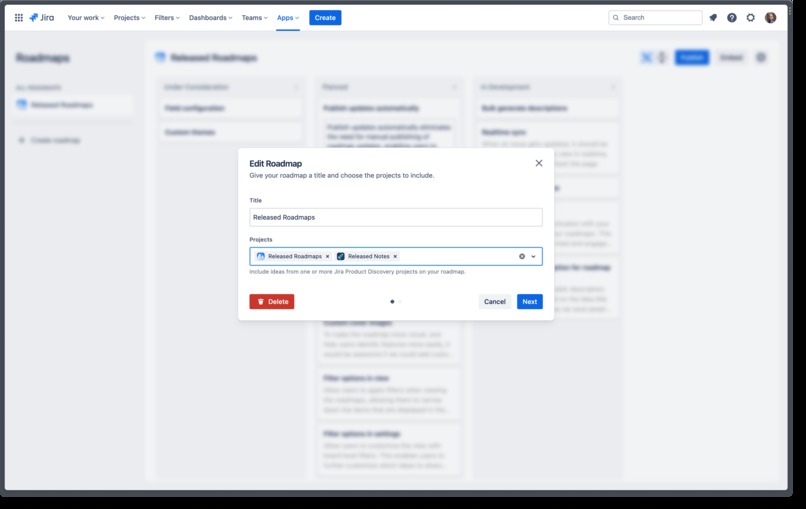Click the Next button

(529, 301)
